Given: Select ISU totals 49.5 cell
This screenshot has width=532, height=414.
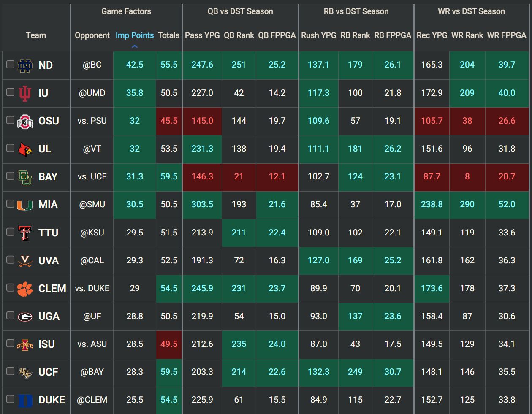Looking at the screenshot, I should pos(169,344).
